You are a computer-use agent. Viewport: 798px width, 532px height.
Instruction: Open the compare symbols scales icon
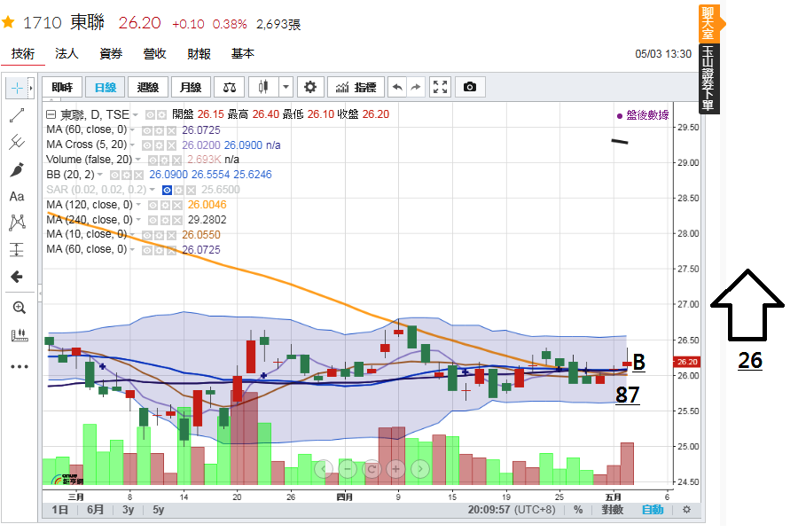tap(230, 87)
